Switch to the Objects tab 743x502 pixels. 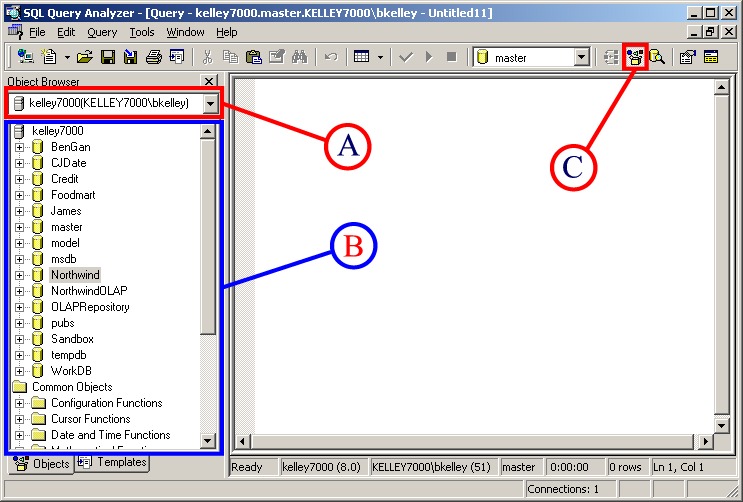[41, 464]
